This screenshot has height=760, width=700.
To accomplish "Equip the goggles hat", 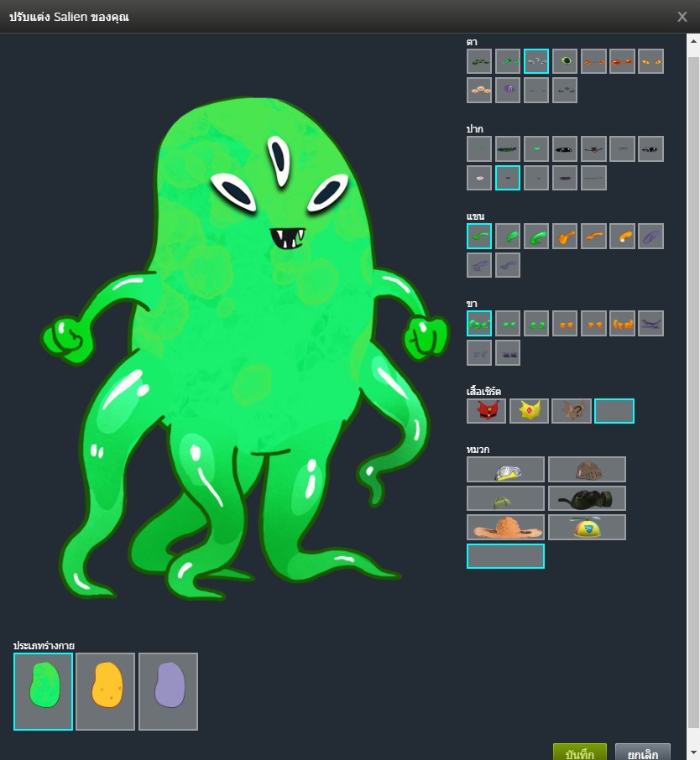I will point(505,469).
